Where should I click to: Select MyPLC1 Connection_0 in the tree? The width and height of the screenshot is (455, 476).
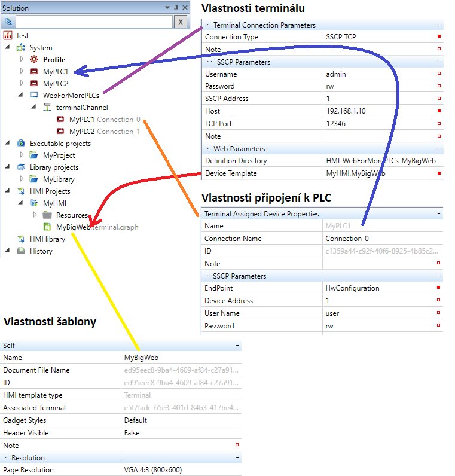[104, 120]
